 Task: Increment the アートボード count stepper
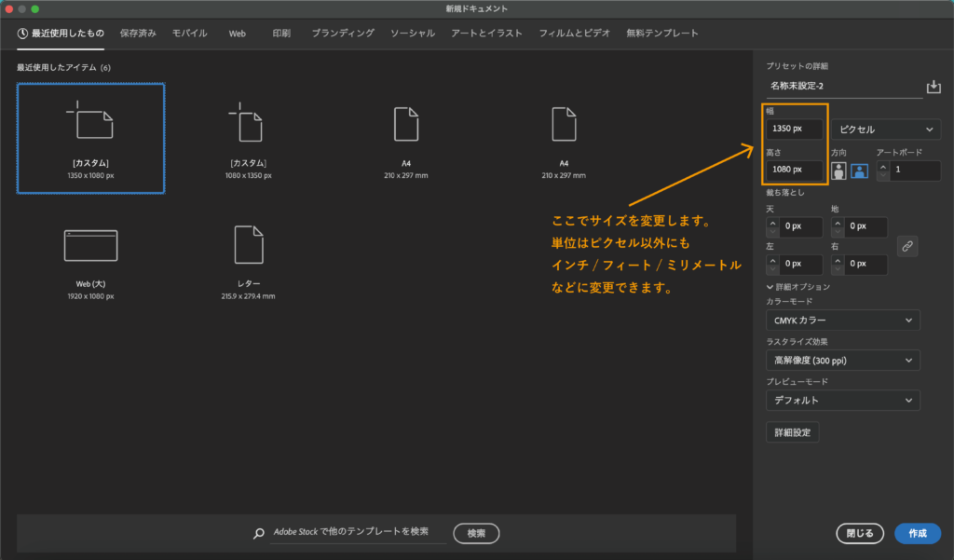coord(883,166)
